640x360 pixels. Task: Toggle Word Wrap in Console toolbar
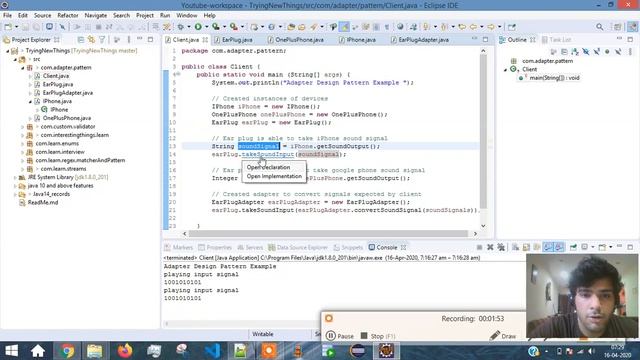(x=537, y=247)
